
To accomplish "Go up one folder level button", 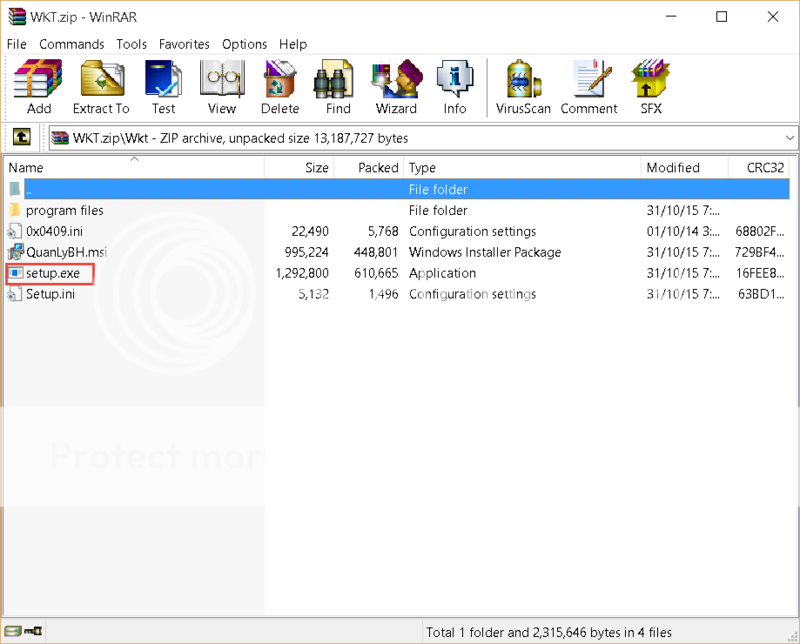I will 21,138.
